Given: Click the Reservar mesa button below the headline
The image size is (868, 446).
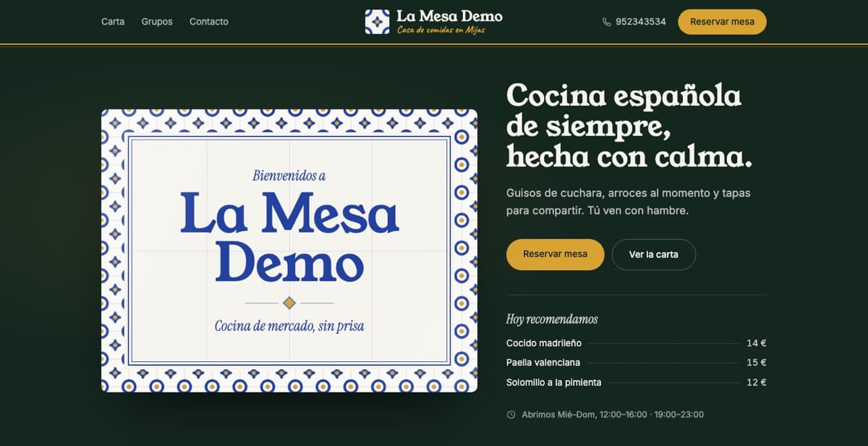Looking at the screenshot, I should (x=555, y=254).
